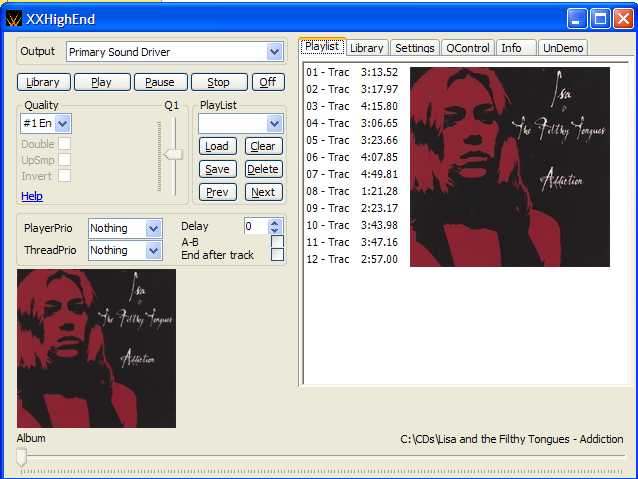Click the album path text at bottom right
Viewport: 638px width, 479px height.
[x=512, y=439]
